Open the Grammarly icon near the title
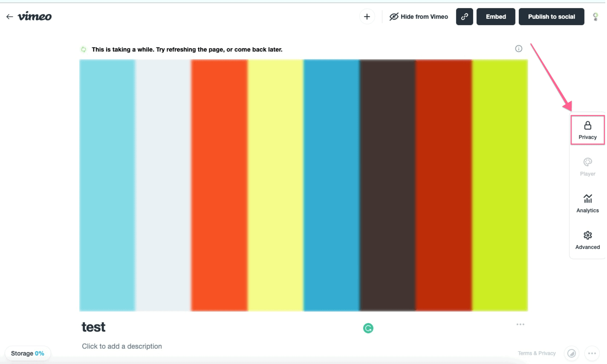 (x=368, y=328)
